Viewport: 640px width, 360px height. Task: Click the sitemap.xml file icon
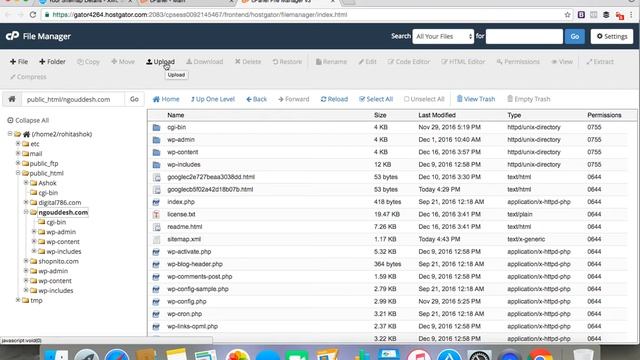point(156,240)
